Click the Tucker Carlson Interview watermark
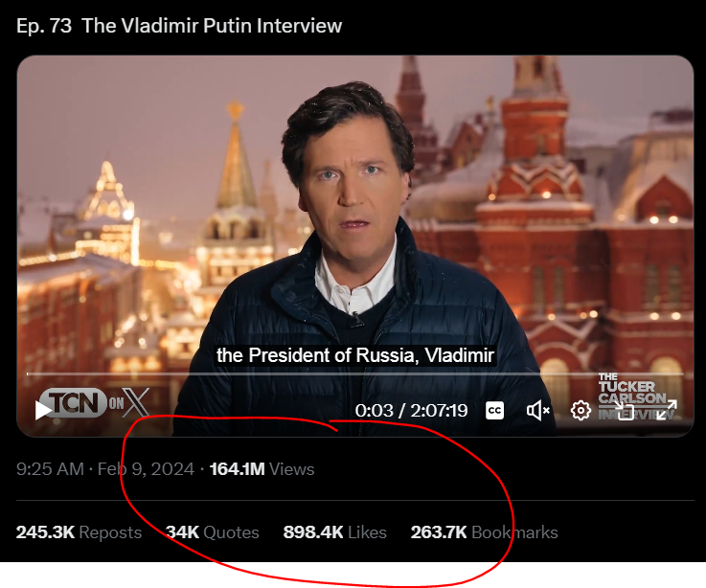 click(636, 396)
